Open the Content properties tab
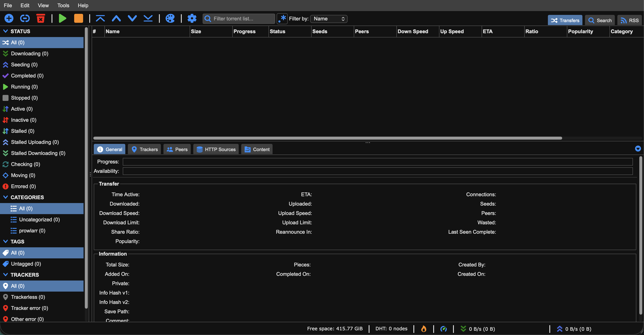This screenshot has height=335, width=644. [257, 149]
